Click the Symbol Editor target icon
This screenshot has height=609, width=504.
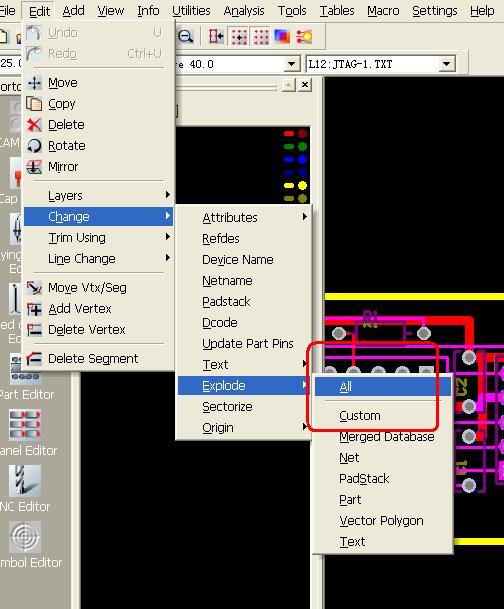(24, 537)
